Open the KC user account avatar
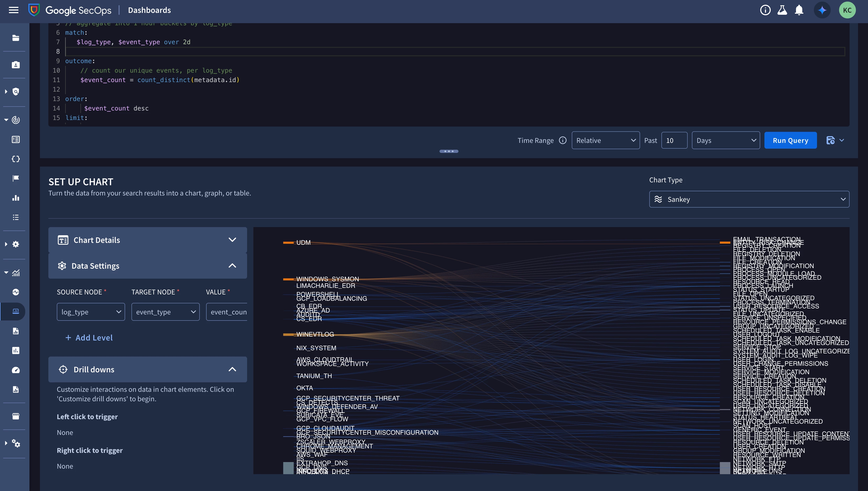The height and width of the screenshot is (491, 868). click(847, 10)
